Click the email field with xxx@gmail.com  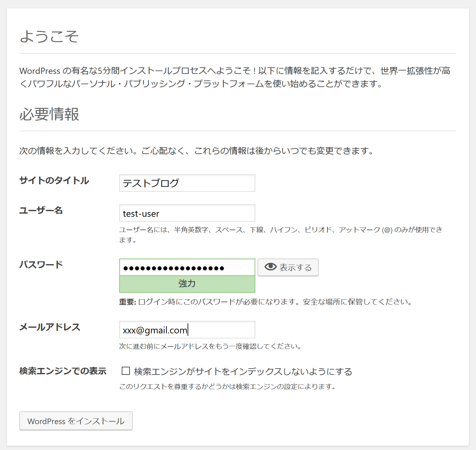click(x=187, y=330)
